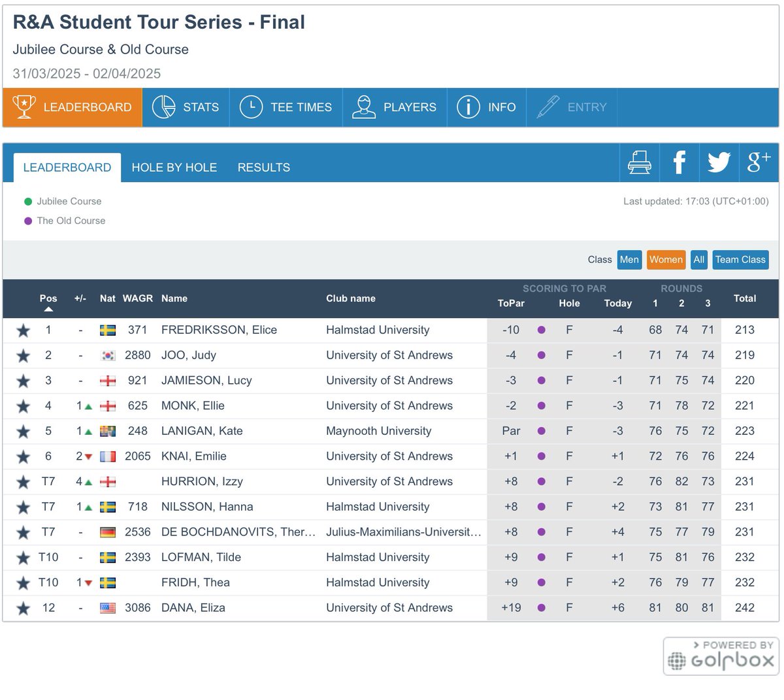Sort by Pos column header

pos(48,298)
